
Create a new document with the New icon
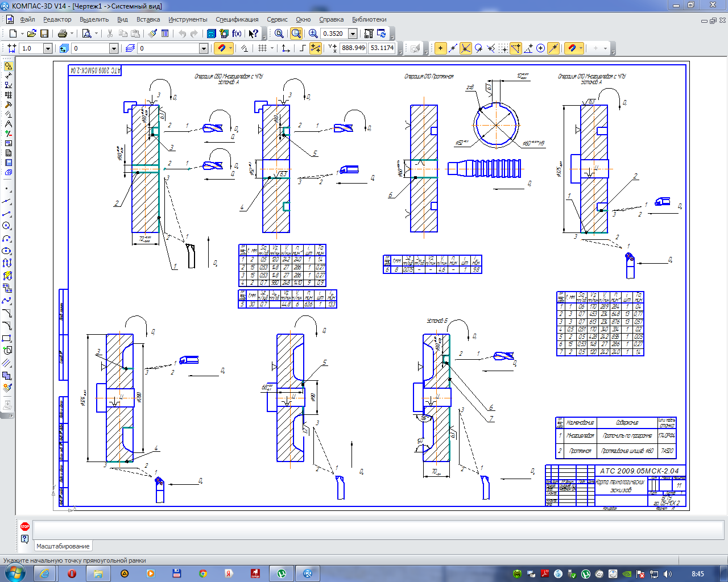pos(13,34)
